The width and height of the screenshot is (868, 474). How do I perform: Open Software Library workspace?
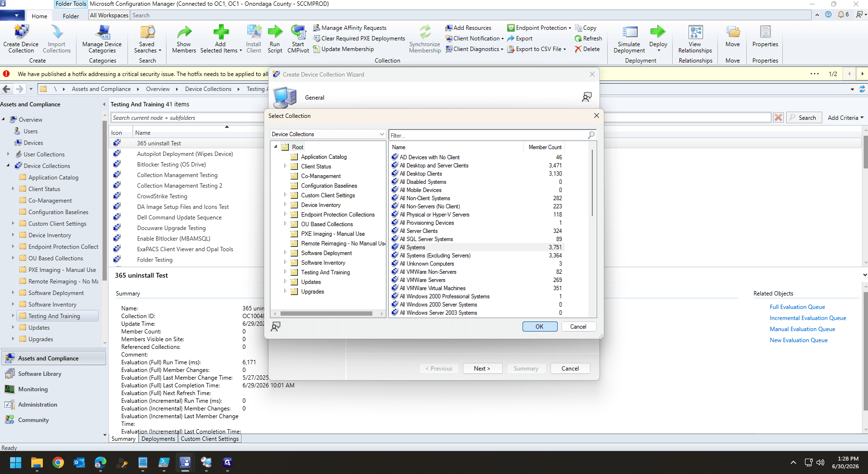tap(53, 374)
